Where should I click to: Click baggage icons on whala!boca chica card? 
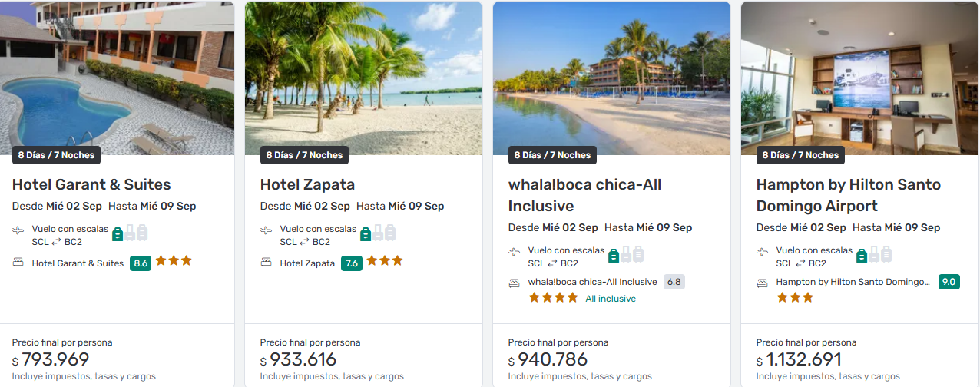(x=626, y=255)
